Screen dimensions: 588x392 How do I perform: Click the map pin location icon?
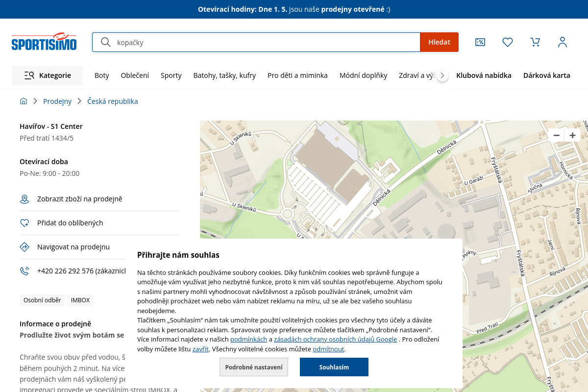pos(24,199)
